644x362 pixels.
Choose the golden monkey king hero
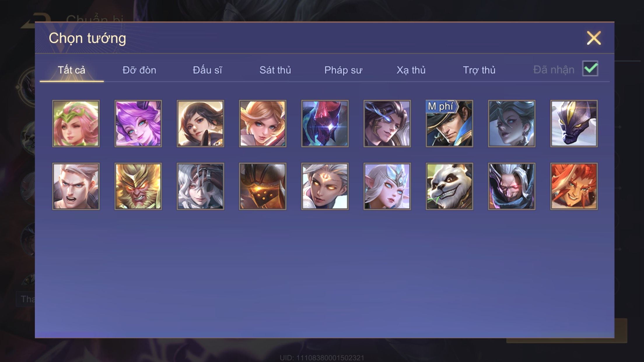tap(138, 186)
